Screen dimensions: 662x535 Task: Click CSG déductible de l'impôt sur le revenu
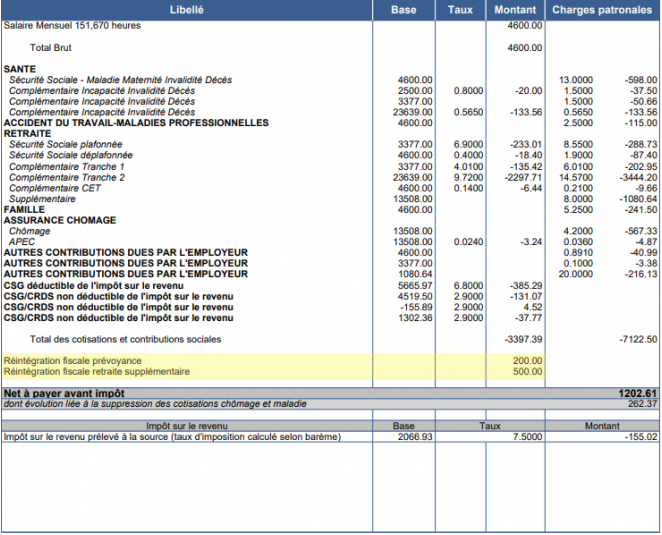(94, 286)
